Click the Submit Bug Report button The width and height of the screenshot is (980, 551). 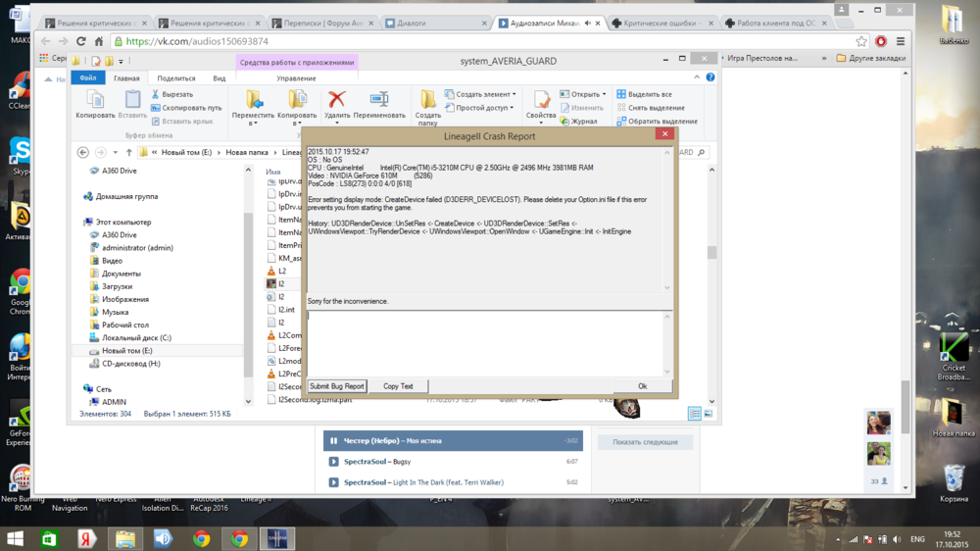click(337, 386)
